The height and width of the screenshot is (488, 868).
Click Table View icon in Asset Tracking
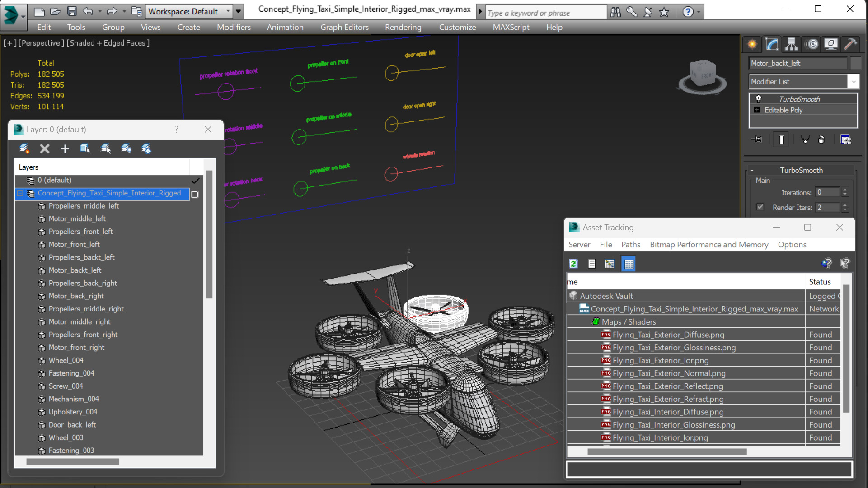tap(629, 264)
